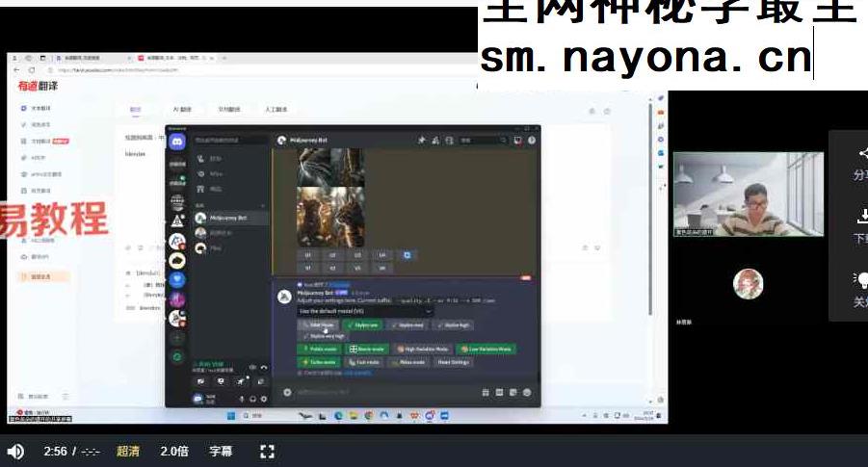
Task: Share your screen in voice panel
Action: point(221,381)
